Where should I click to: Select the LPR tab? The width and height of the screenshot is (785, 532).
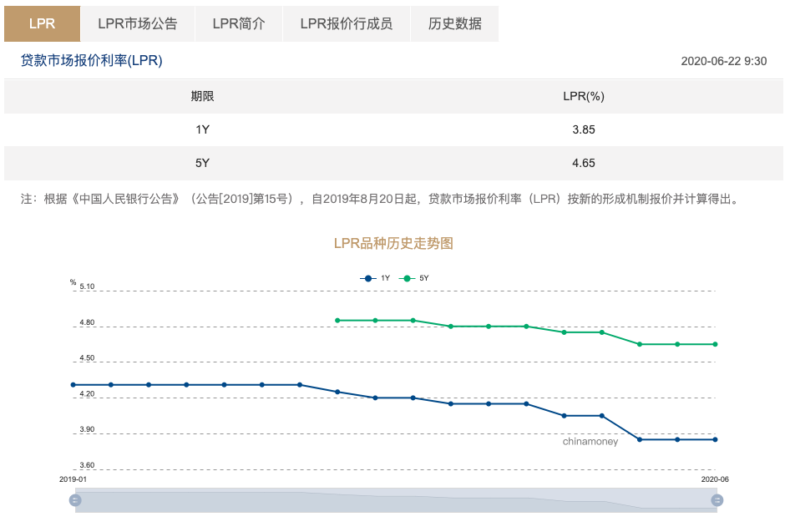(42, 23)
